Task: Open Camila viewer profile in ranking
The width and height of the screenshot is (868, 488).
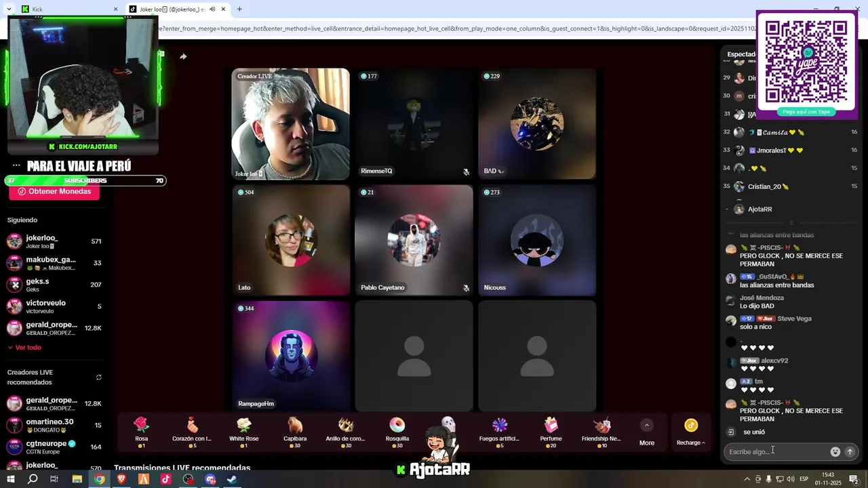Action: coord(791,132)
